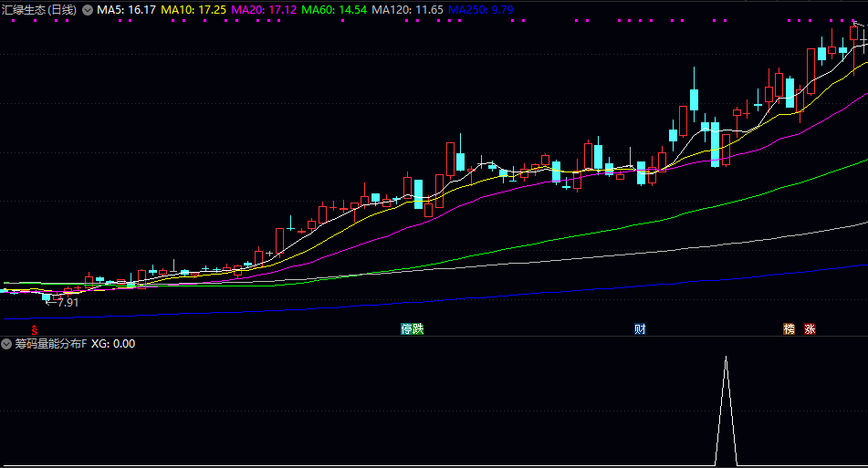Click the divider above the indicator panel

(x=434, y=337)
